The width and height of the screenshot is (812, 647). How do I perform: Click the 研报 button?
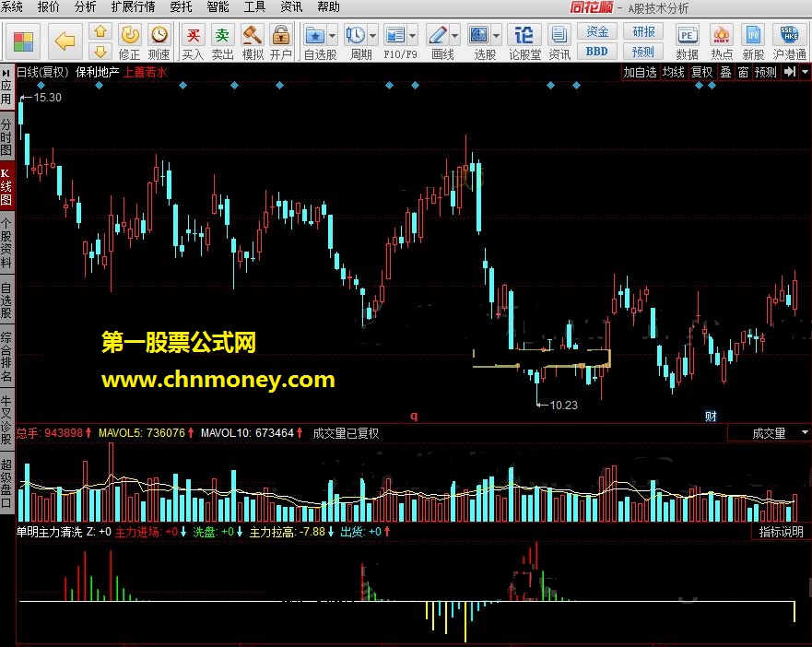[x=643, y=31]
